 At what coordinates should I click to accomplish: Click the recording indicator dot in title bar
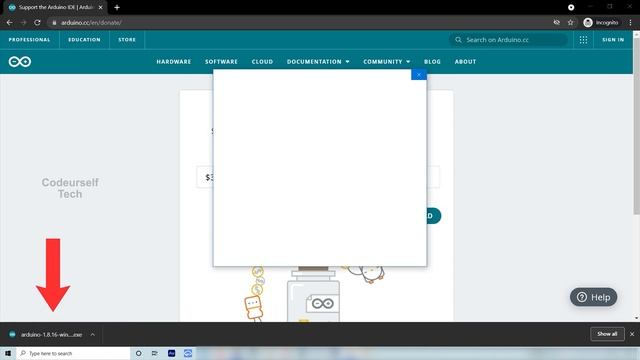pyautogui.click(x=571, y=7)
